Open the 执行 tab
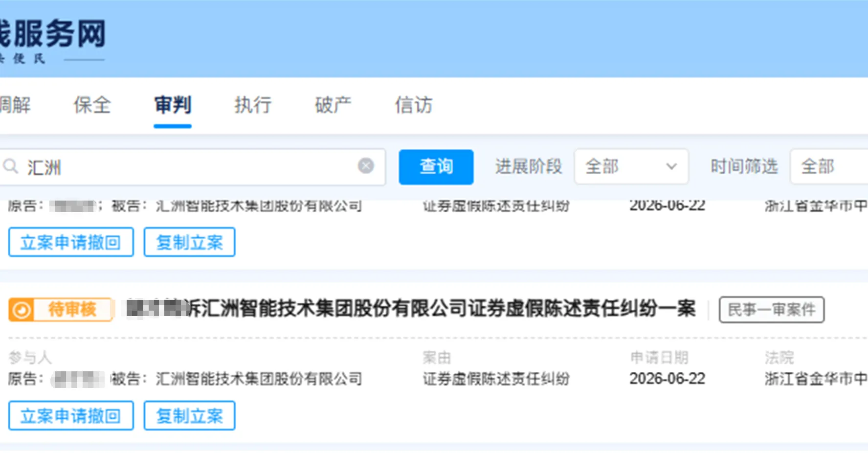Image resolution: width=868 pixels, height=453 pixels. click(253, 105)
